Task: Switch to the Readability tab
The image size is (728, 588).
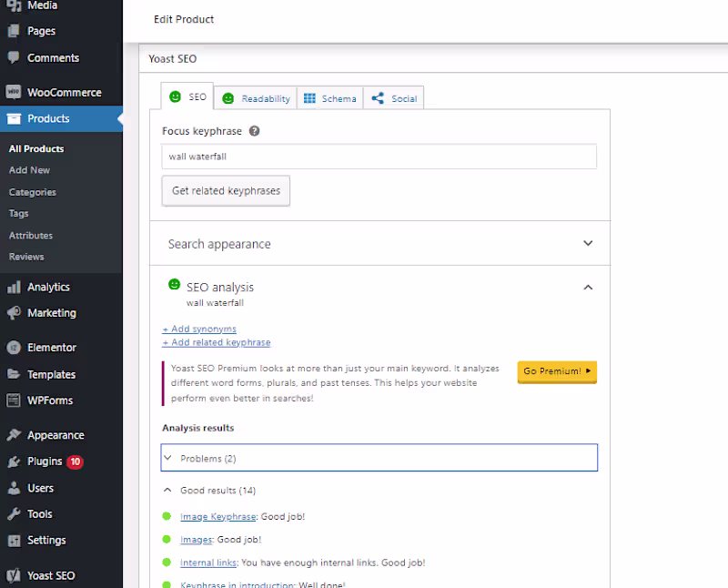Action: [x=256, y=98]
